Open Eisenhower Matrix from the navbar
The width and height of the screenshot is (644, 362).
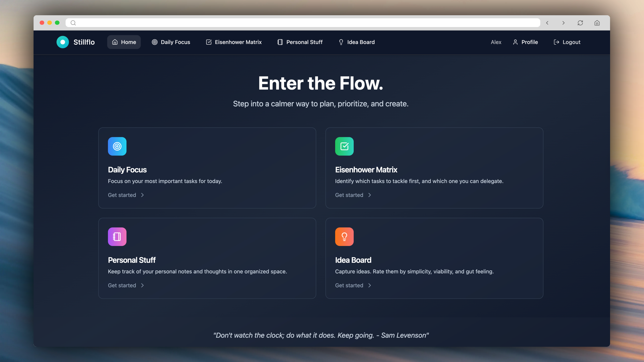coord(234,42)
